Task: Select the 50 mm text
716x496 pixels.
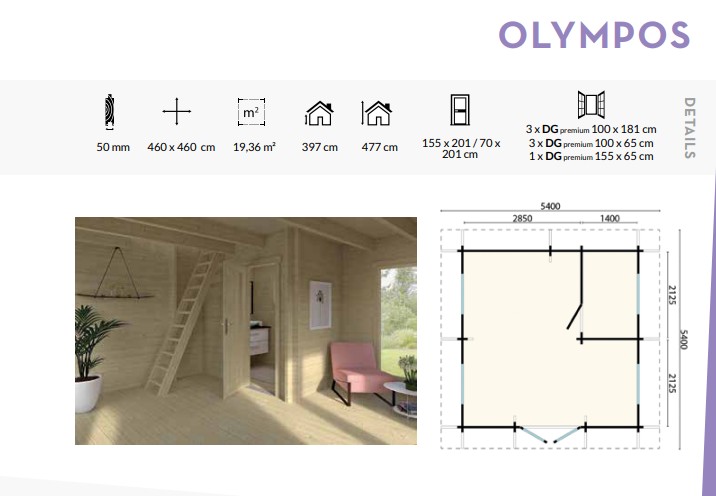Action: click(113, 147)
